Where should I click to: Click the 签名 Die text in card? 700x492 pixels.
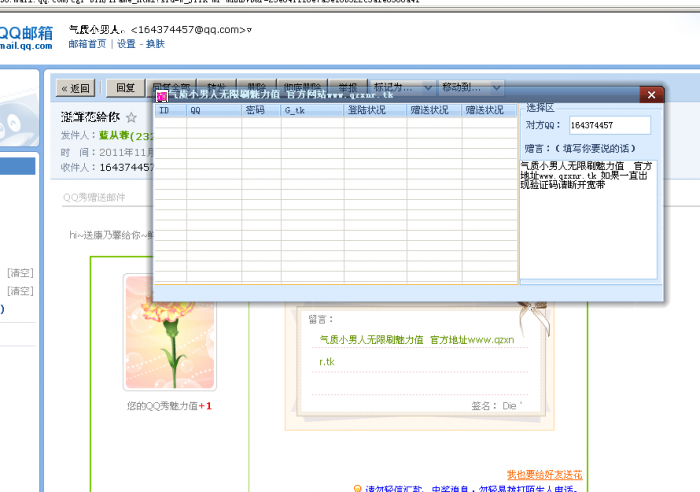pyautogui.click(x=496, y=406)
